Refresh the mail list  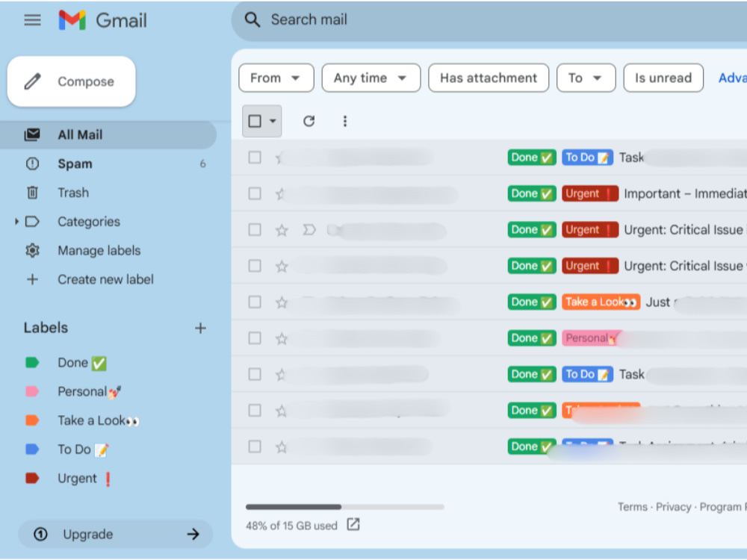pyautogui.click(x=309, y=121)
